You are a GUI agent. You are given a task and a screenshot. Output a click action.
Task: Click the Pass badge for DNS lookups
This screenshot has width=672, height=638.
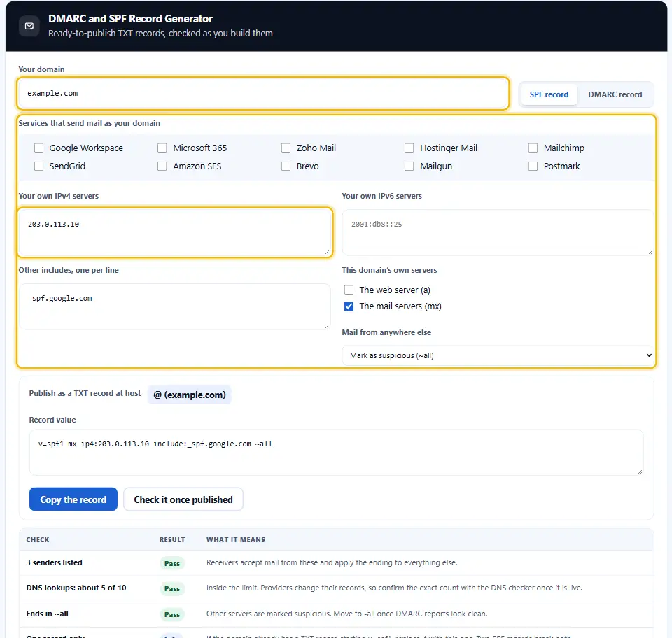point(172,589)
